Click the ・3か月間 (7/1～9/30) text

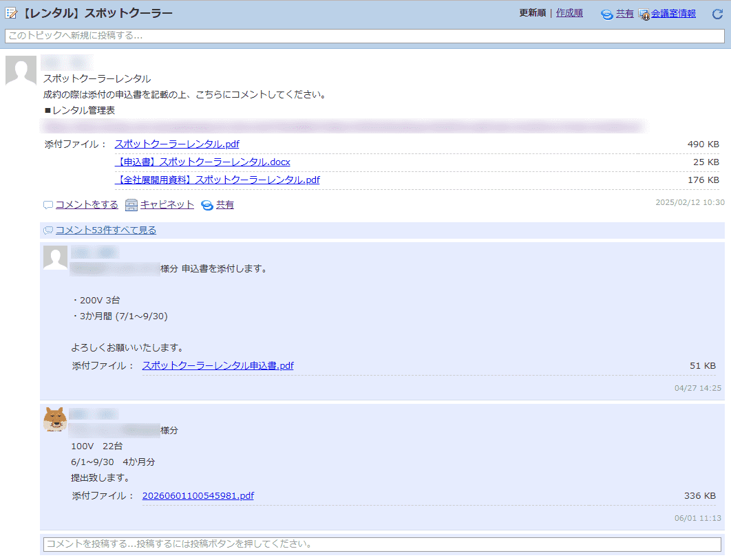tap(119, 316)
